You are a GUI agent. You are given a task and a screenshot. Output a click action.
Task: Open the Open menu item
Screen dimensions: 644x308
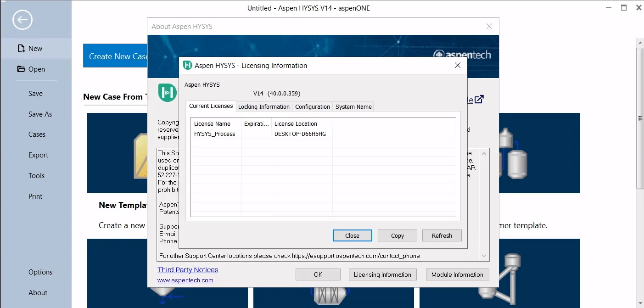[36, 69]
